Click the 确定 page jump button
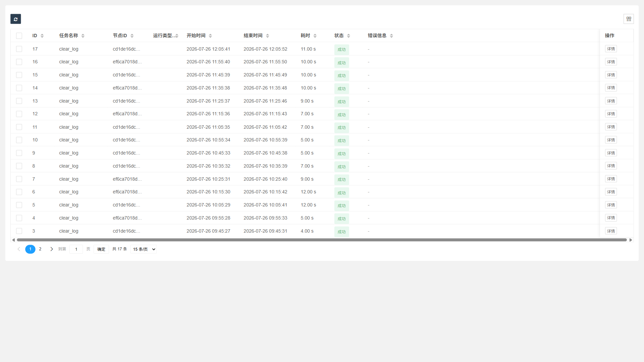This screenshot has height=362, width=644. [x=101, y=249]
